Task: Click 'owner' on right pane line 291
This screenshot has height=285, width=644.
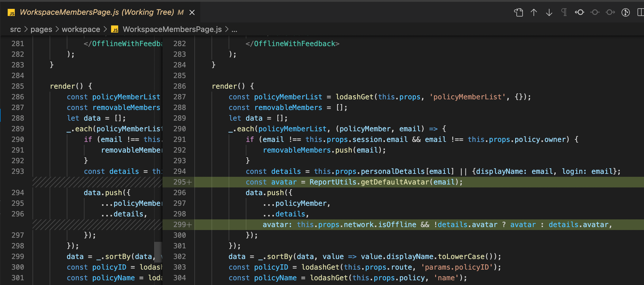Action: point(555,140)
